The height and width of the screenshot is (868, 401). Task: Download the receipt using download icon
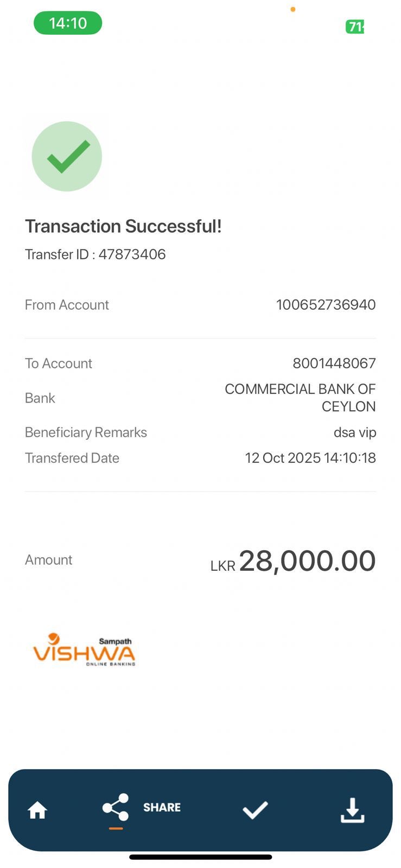[x=352, y=810]
